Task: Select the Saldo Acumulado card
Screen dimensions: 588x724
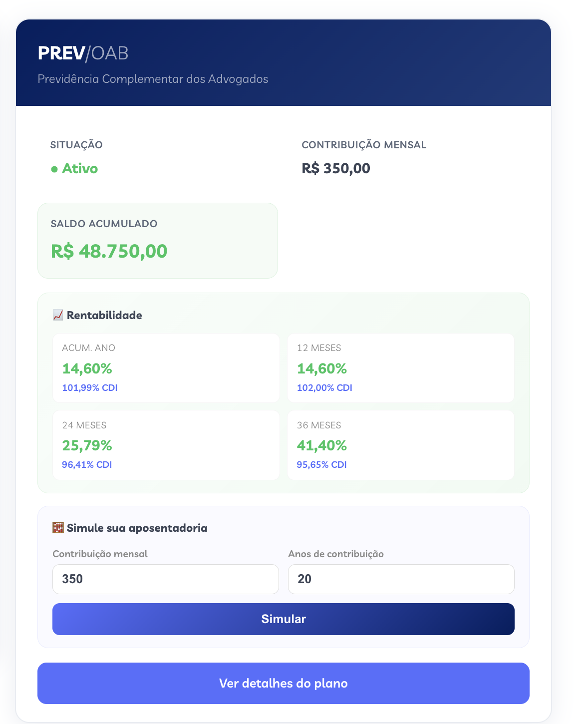Action: (157, 241)
